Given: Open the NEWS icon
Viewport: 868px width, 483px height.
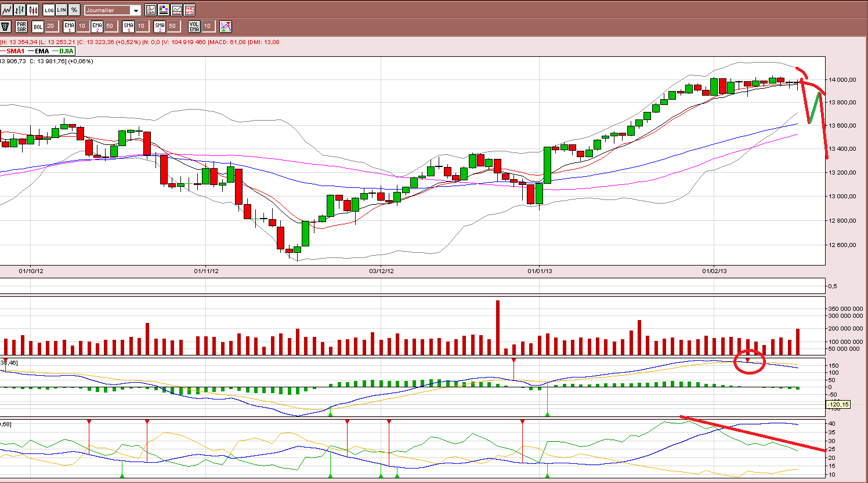Looking at the screenshot, I should click(x=189, y=10).
